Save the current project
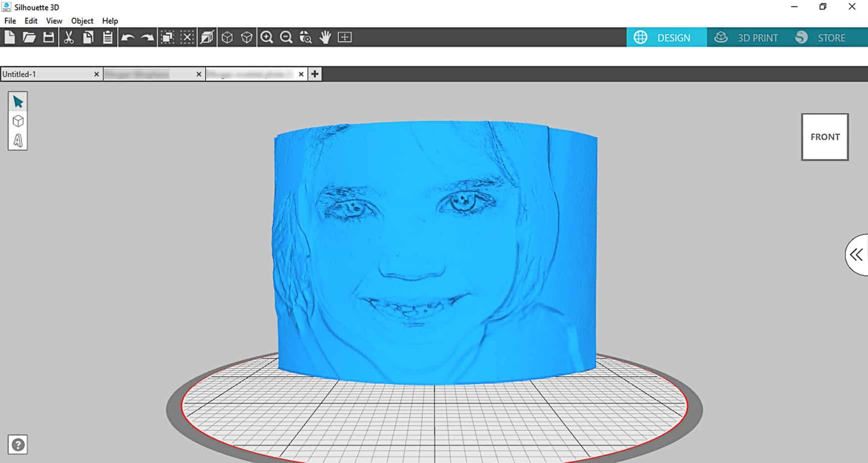868x463 pixels. click(48, 37)
